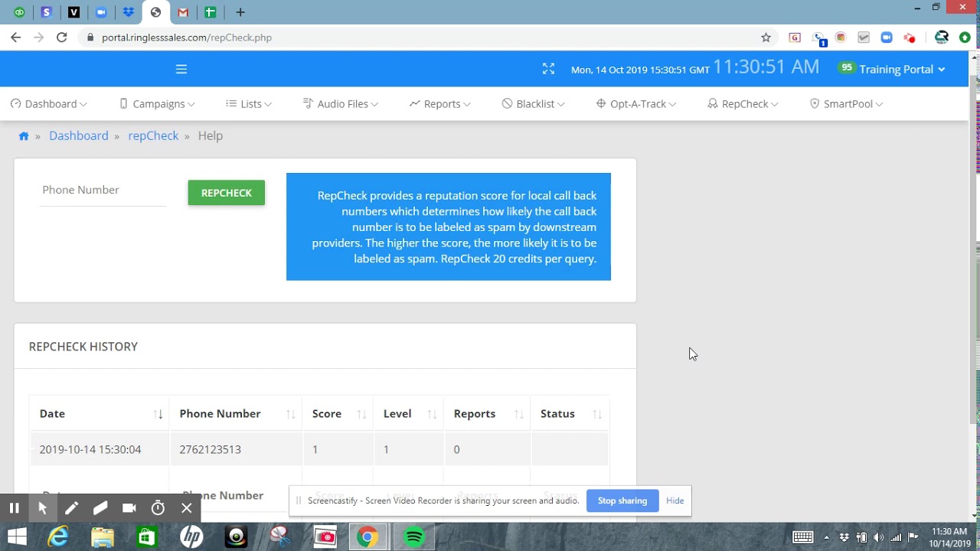Expand the Dashboard menu

click(x=48, y=104)
